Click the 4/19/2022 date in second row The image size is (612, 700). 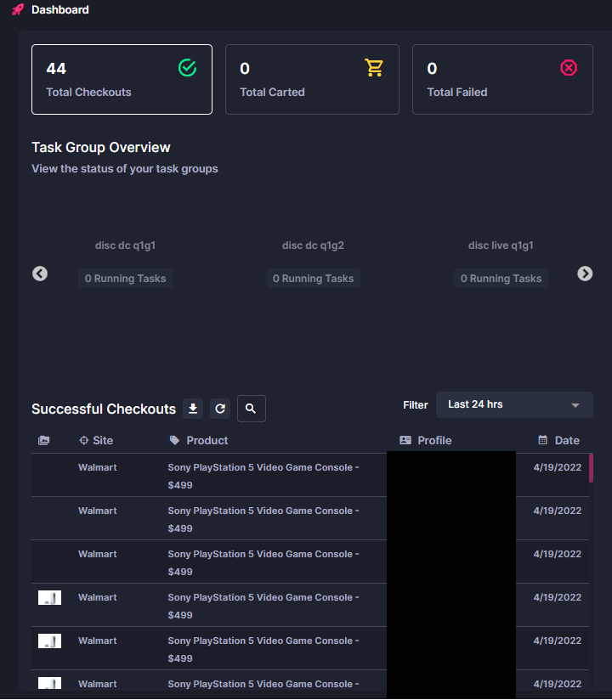[558, 511]
